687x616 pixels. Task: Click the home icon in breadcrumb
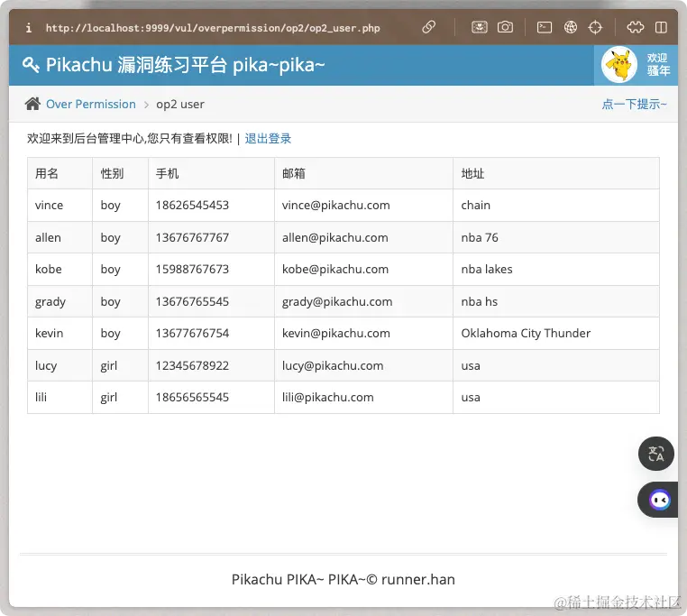click(32, 104)
